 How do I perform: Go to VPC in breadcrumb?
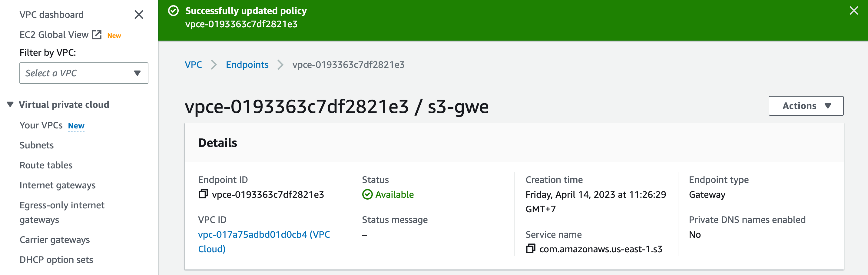pos(193,65)
